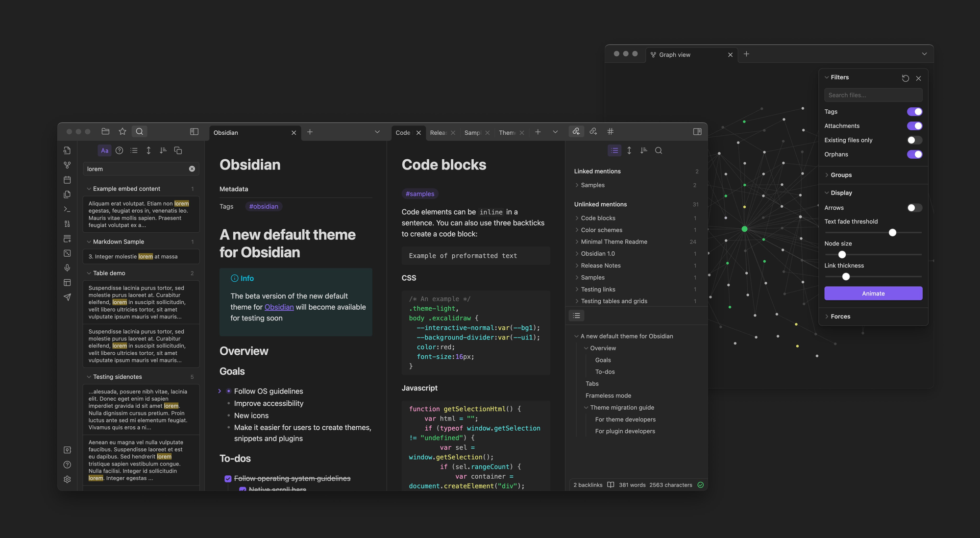Turn on Arrows display toggle

914,208
